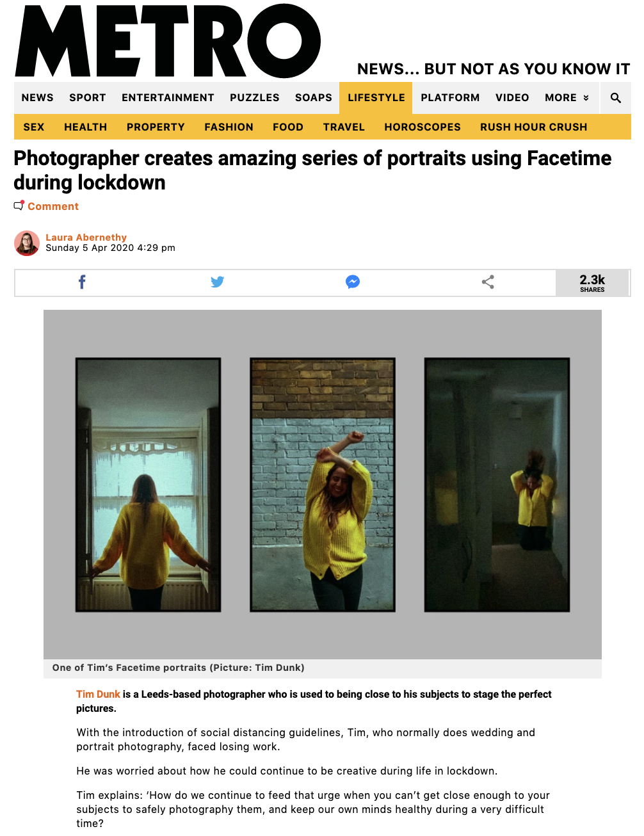Viewport: 644px width, 836px height.
Task: Go to Rush Hour Crush section
Action: 534,127
